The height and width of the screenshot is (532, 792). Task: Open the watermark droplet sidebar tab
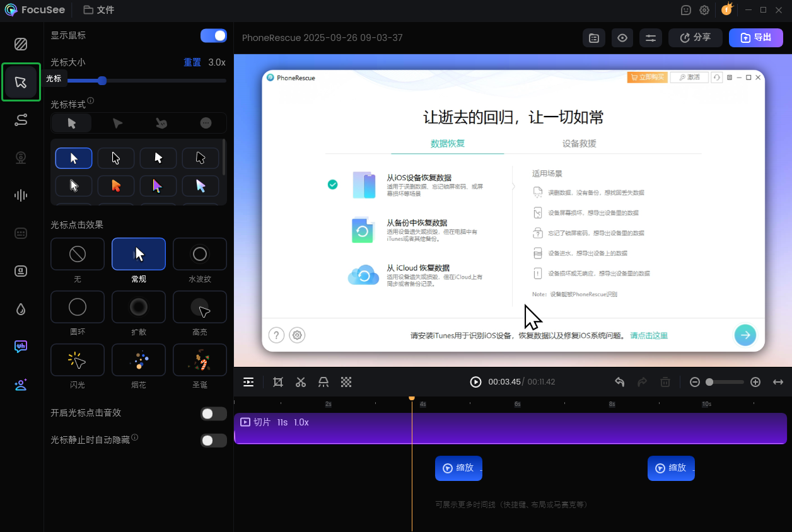pyautogui.click(x=21, y=309)
